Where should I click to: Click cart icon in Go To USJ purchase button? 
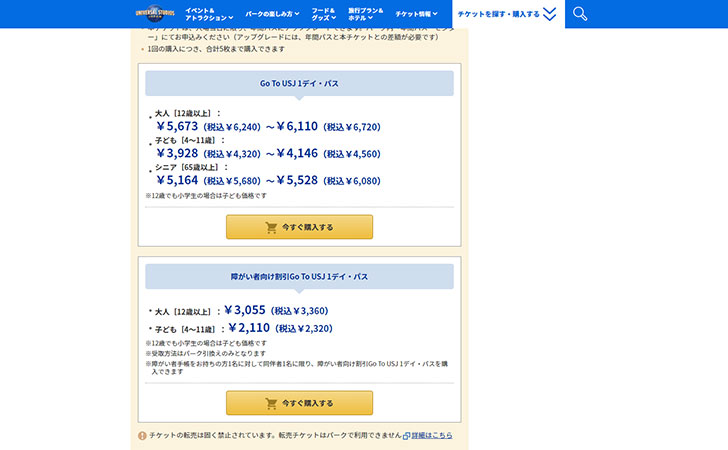[271, 228]
